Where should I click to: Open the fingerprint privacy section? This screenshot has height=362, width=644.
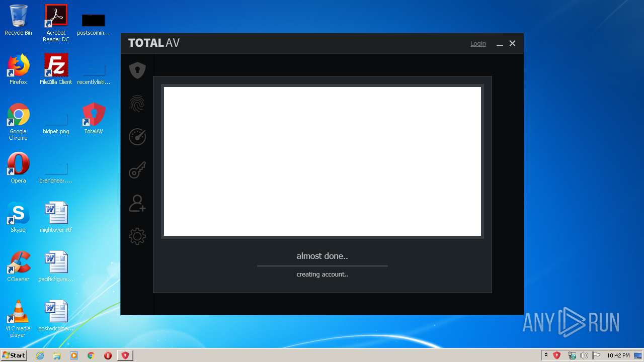(137, 104)
